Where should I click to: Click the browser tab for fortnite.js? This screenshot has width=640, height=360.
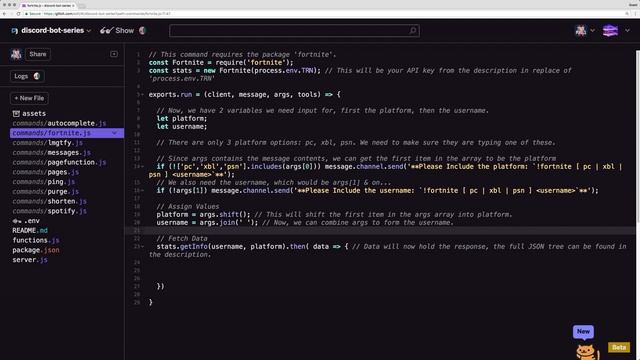tap(48, 6)
